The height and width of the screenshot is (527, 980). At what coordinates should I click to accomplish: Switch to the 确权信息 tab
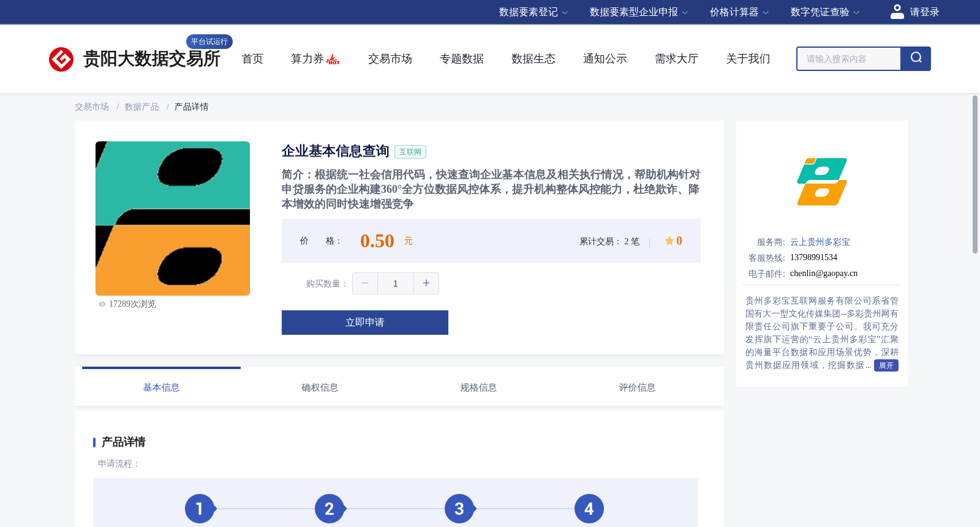click(x=320, y=387)
